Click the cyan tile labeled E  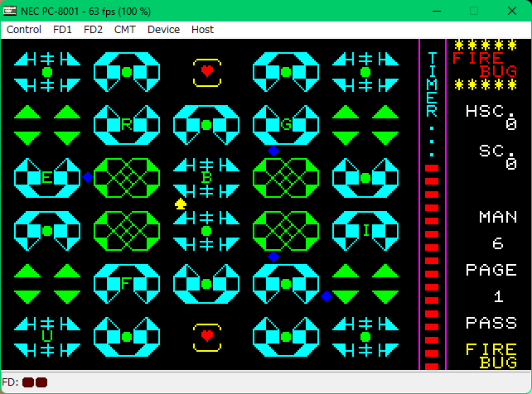(x=47, y=178)
